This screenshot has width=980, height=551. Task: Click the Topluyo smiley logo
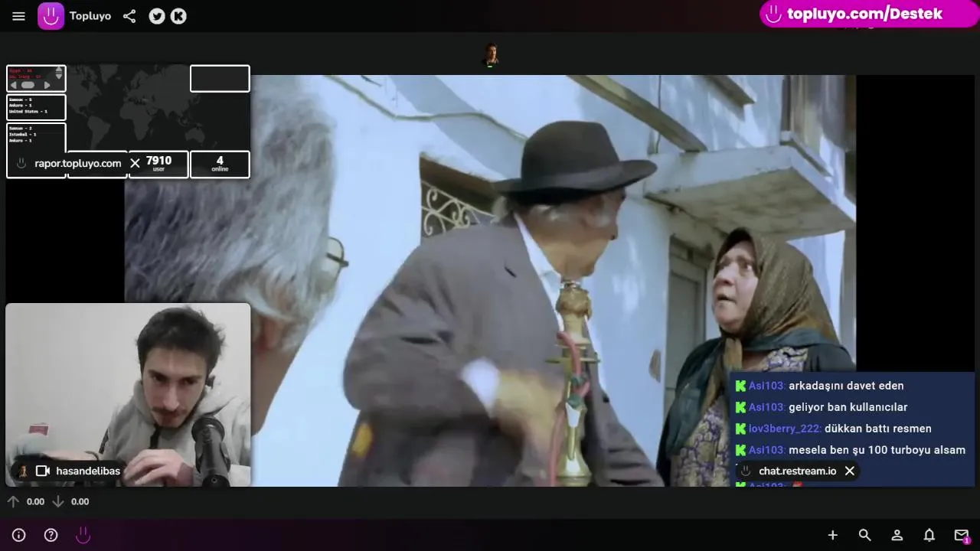[x=51, y=16]
